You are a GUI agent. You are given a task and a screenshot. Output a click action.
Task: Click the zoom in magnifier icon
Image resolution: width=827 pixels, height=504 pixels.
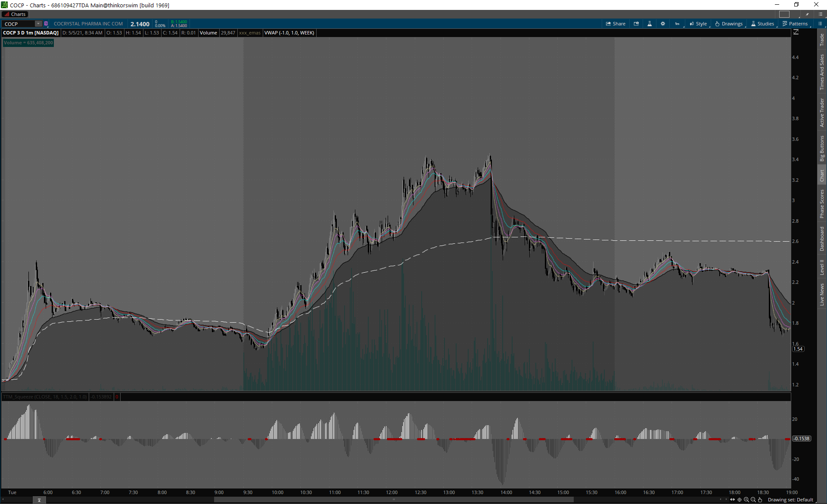click(746, 500)
